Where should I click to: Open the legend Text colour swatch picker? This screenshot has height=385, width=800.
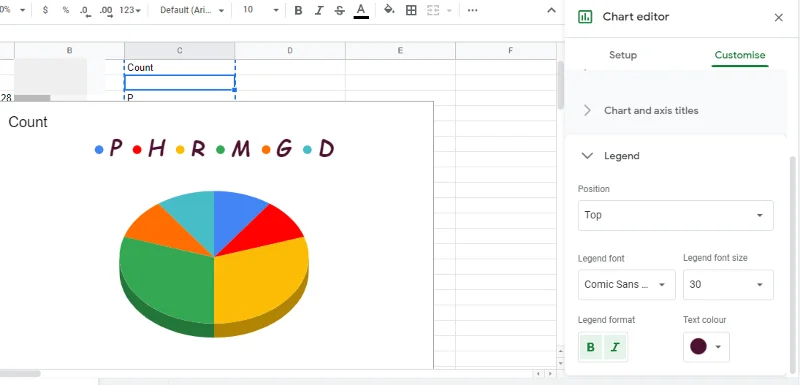coord(706,347)
